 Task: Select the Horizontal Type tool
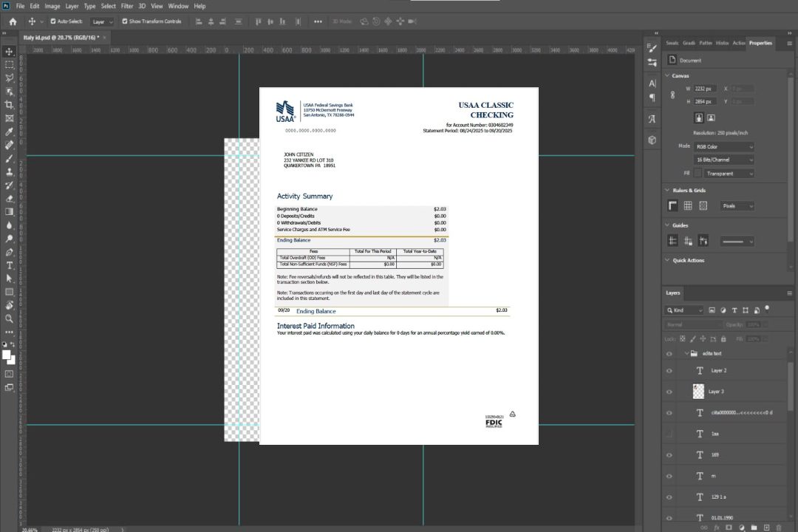(9, 265)
